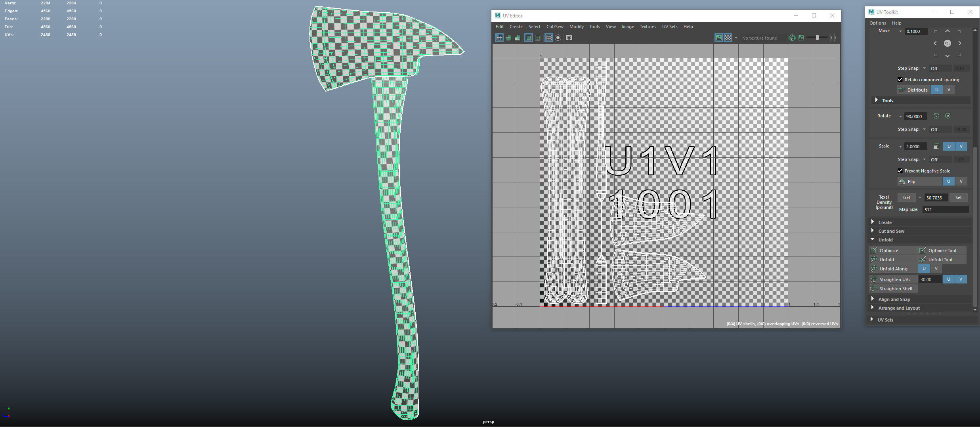This screenshot has width=980, height=427.
Task: Click the Straighten UVs angle field
Action: [x=930, y=280]
